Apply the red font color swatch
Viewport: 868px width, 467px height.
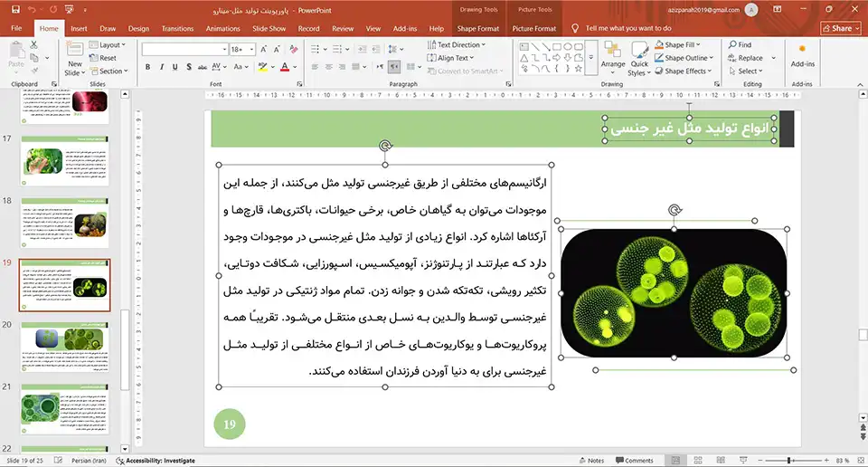tap(285, 67)
